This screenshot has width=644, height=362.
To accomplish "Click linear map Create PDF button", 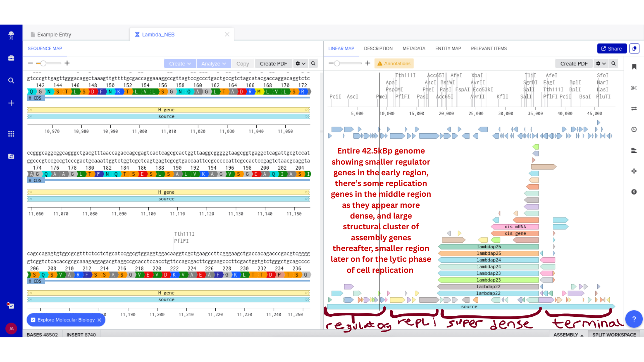I will click(x=574, y=63).
